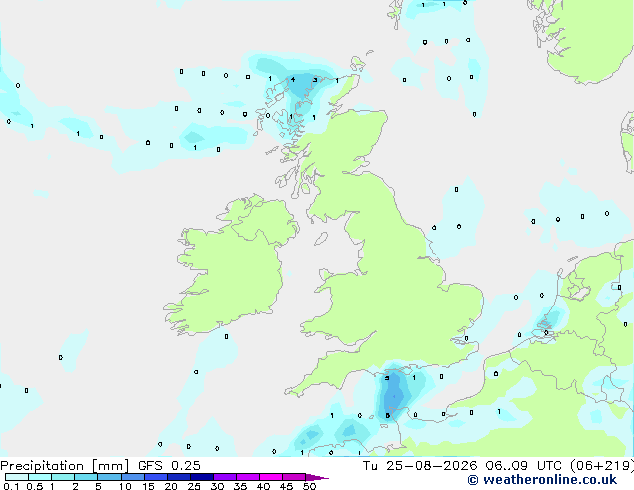Select the 20–25 mm legend color swatch
The width and height of the screenshot is (634, 490).
[179, 477]
